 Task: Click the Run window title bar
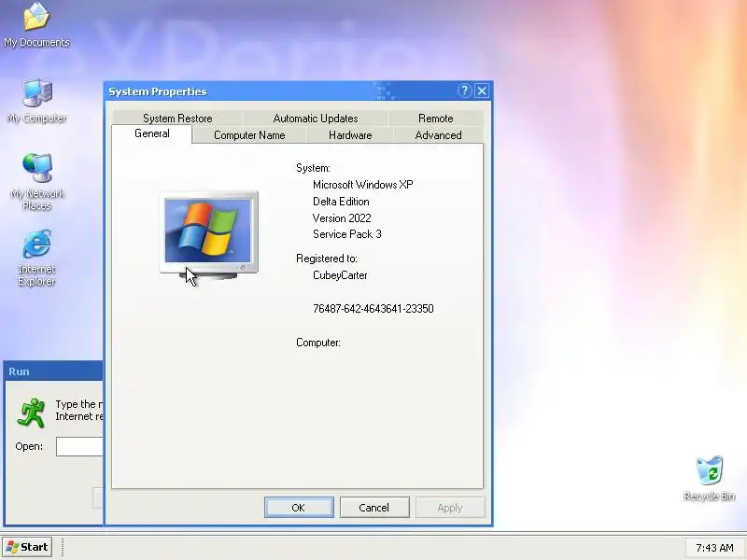coord(53,371)
